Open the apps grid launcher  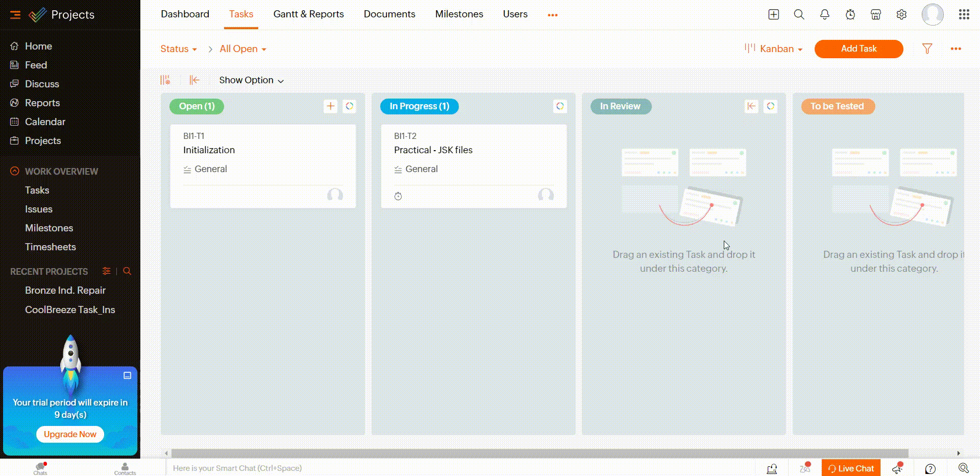click(x=964, y=14)
